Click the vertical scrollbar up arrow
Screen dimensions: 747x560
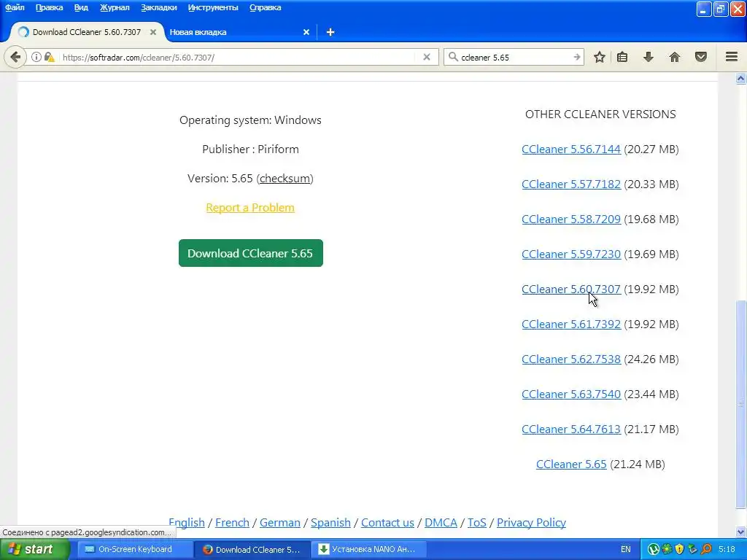click(741, 79)
